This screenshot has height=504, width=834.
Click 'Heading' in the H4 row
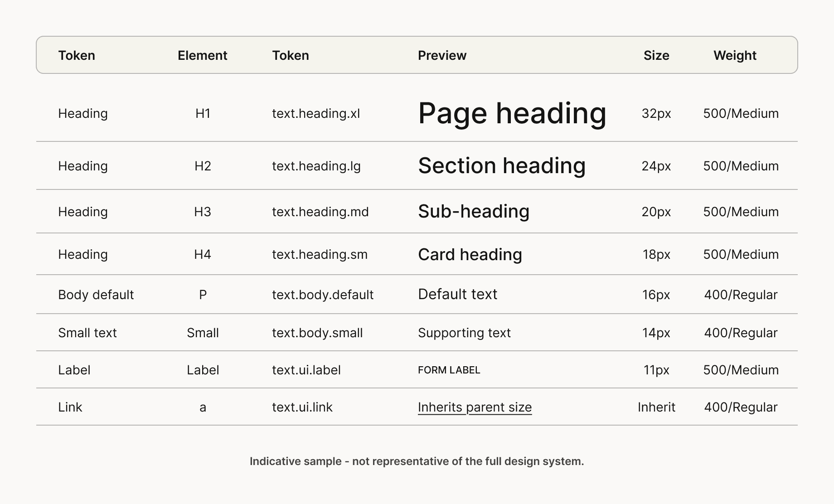pyautogui.click(x=83, y=254)
